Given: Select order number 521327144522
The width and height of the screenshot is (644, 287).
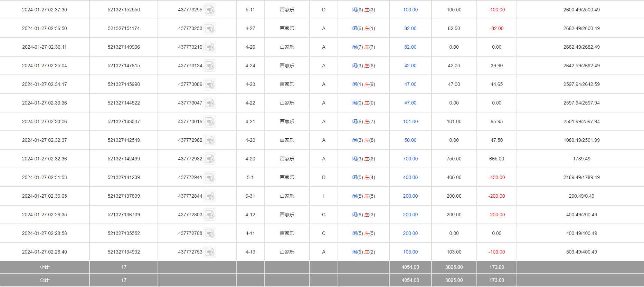Looking at the screenshot, I should 124,103.
